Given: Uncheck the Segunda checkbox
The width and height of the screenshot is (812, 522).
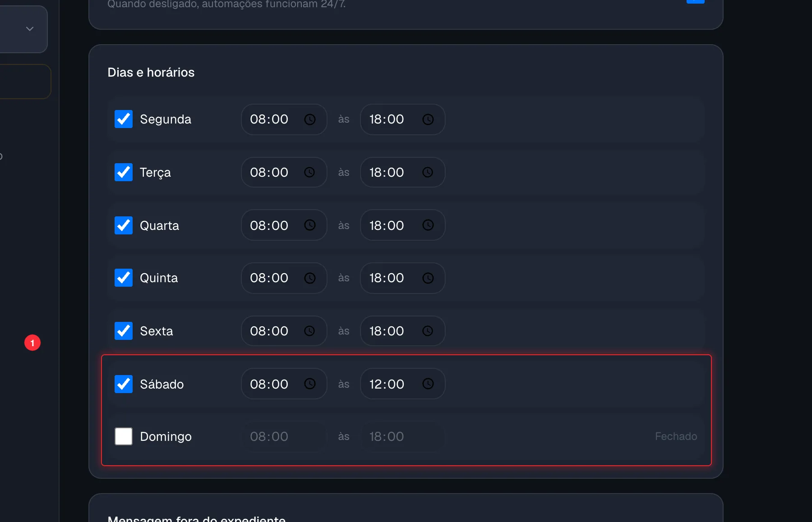Looking at the screenshot, I should point(124,119).
